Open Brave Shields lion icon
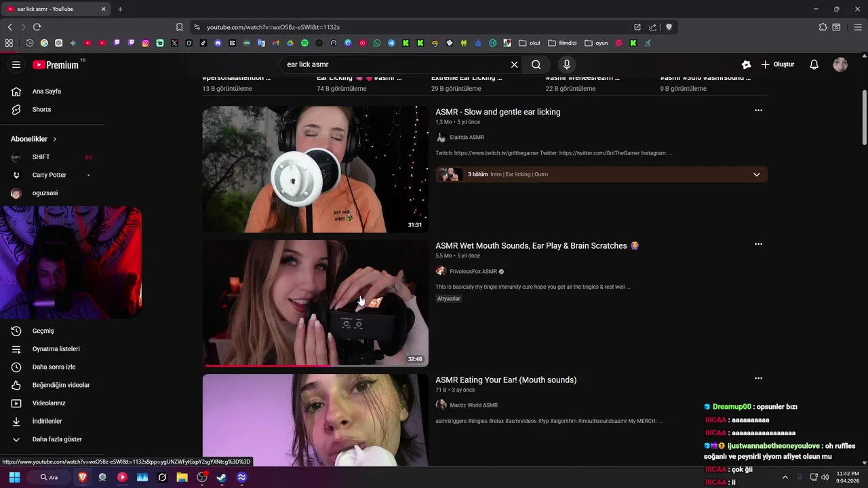The height and width of the screenshot is (488, 868). point(669,27)
